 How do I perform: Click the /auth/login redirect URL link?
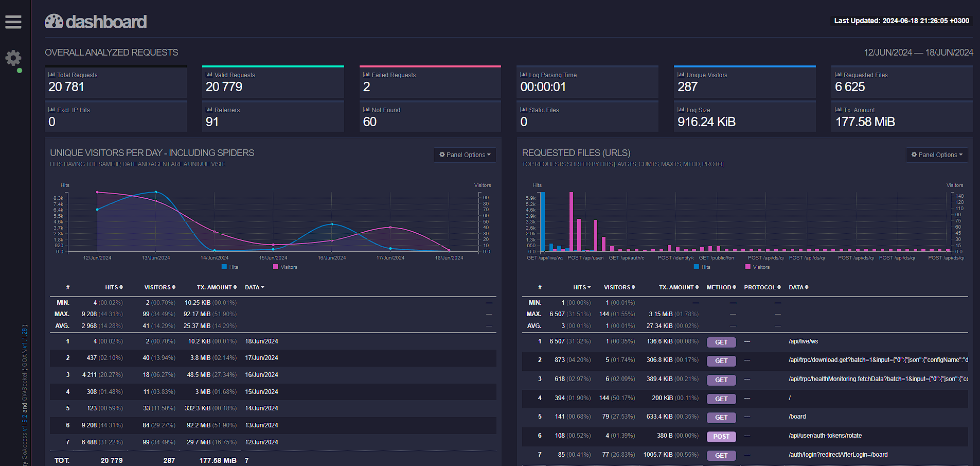[838, 454]
